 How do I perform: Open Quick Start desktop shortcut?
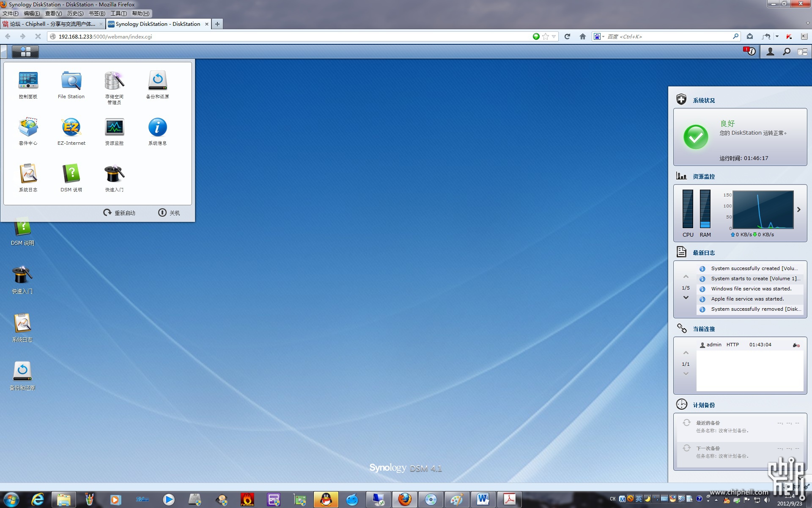click(22, 279)
